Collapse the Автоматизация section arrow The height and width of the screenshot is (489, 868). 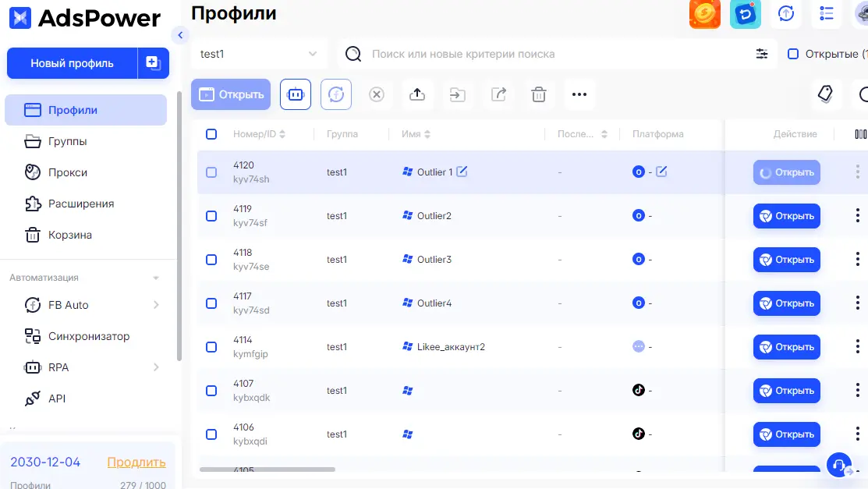[156, 278]
